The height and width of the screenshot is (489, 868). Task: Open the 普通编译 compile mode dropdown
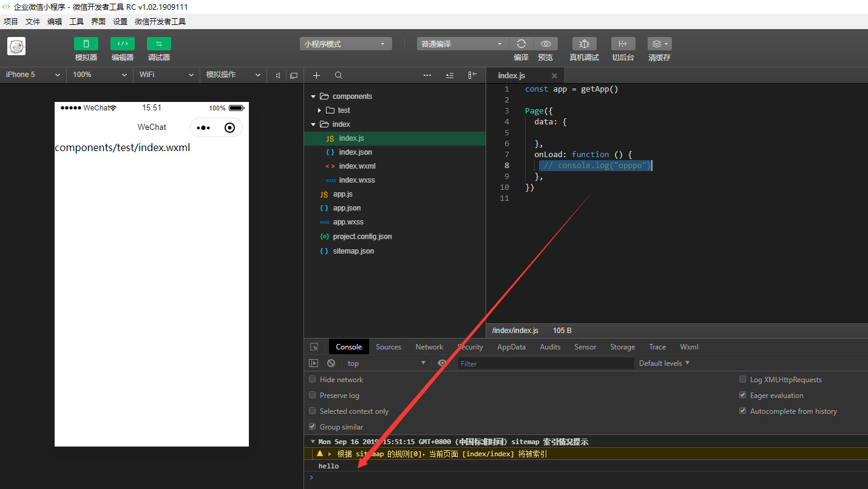pos(463,44)
